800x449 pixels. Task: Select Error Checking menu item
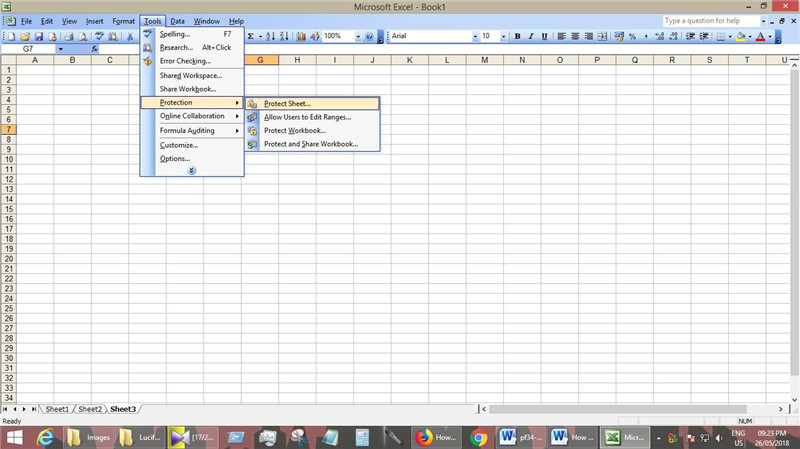(x=192, y=61)
